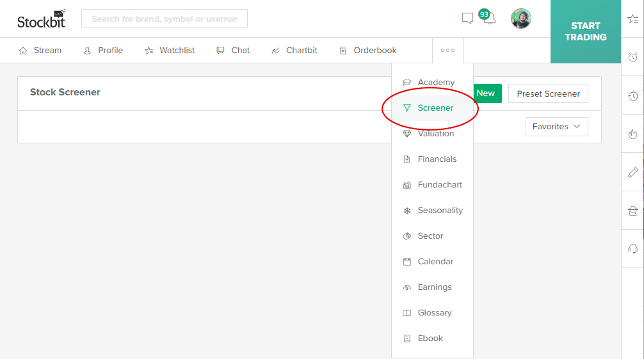This screenshot has width=644, height=359.
Task: Open the Sector menu item
Action: click(x=433, y=235)
